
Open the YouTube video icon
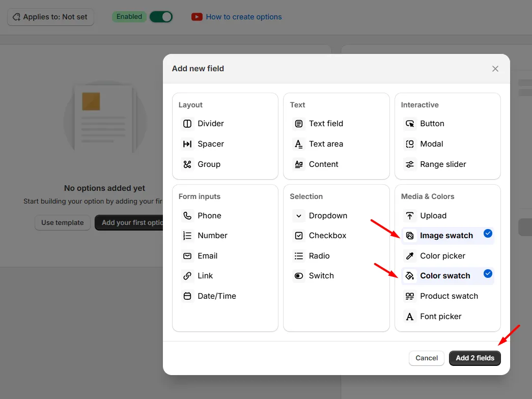197,17
